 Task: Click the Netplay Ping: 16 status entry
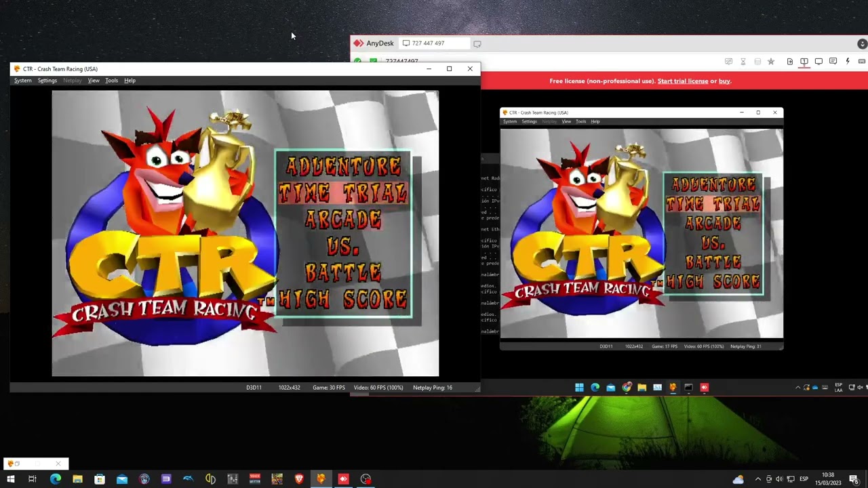pyautogui.click(x=433, y=388)
